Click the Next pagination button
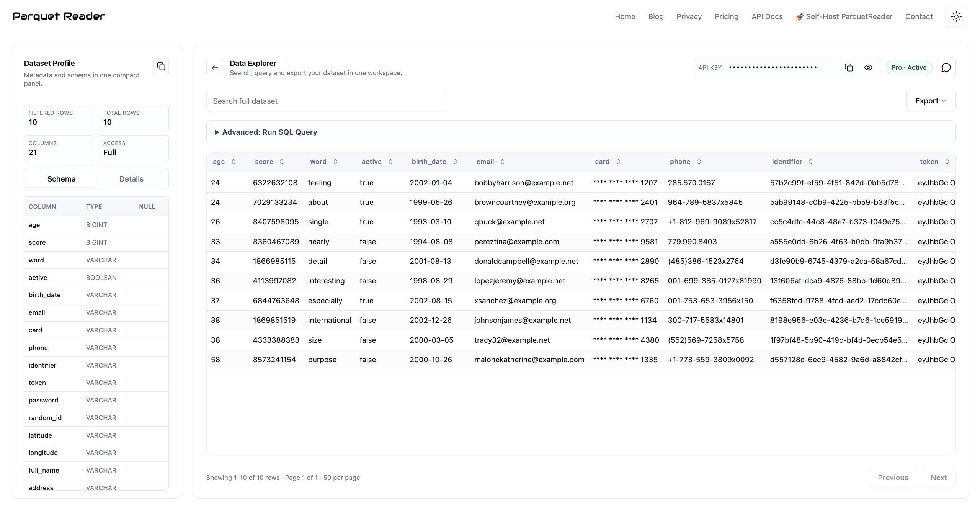The width and height of the screenshot is (980, 507). [939, 478]
